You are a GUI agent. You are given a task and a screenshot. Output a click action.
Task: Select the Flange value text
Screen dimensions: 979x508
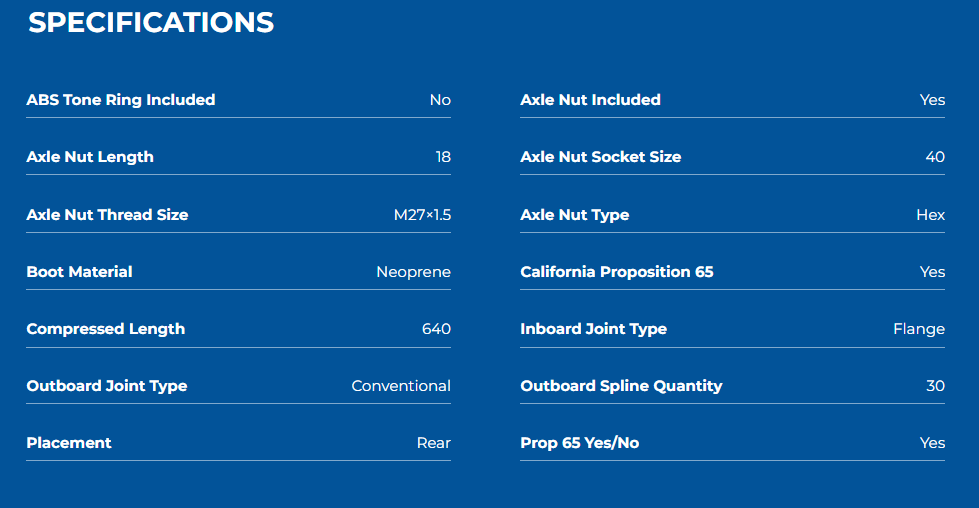919,329
